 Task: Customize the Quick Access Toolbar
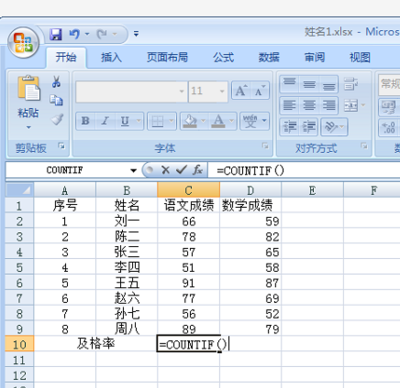[x=136, y=34]
